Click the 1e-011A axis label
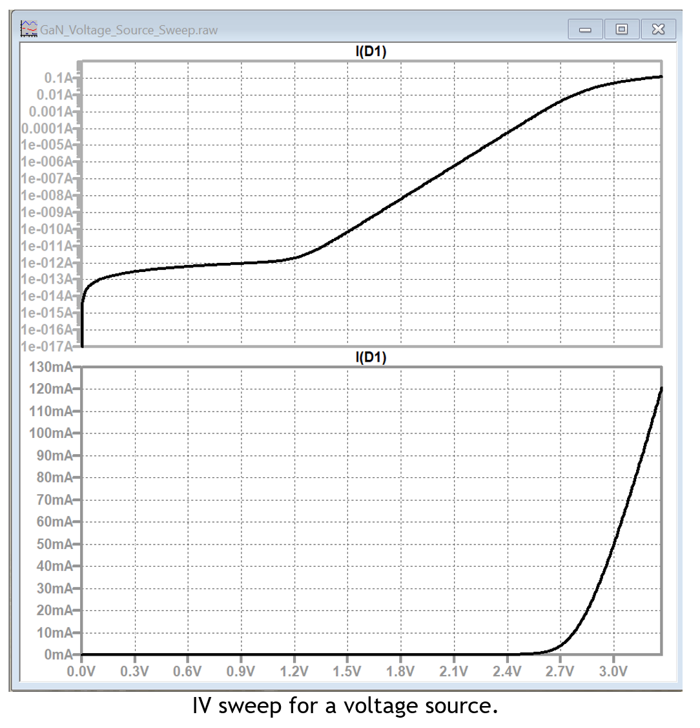Image resolution: width=700 pixels, height=728 pixels. (47, 246)
